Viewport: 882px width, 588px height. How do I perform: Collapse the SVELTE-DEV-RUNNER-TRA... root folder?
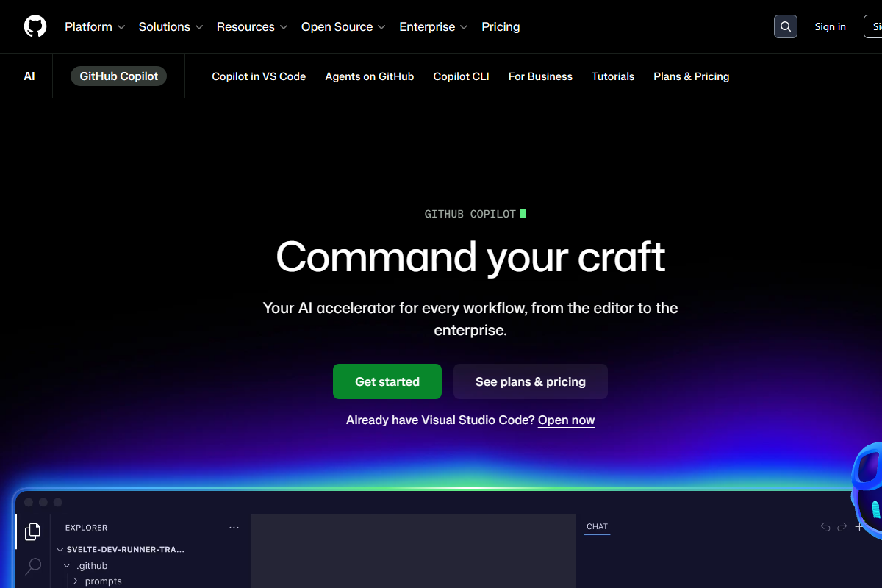click(x=121, y=549)
